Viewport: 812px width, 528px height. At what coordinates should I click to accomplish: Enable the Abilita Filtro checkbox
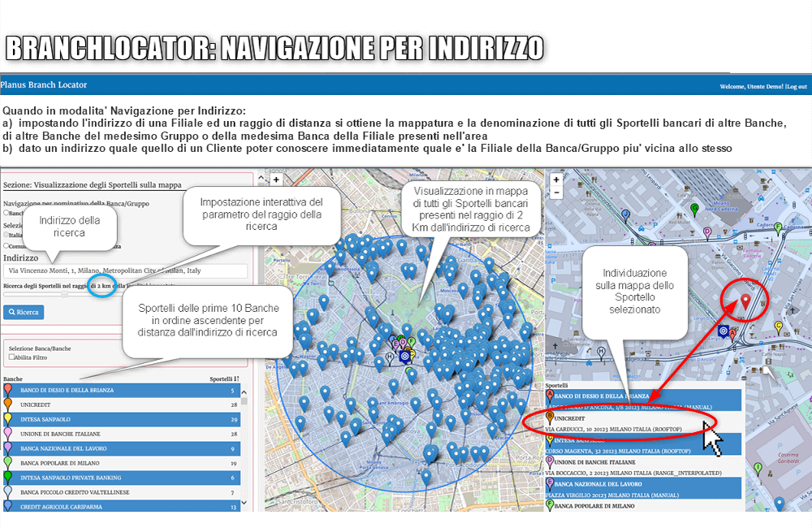(x=11, y=357)
